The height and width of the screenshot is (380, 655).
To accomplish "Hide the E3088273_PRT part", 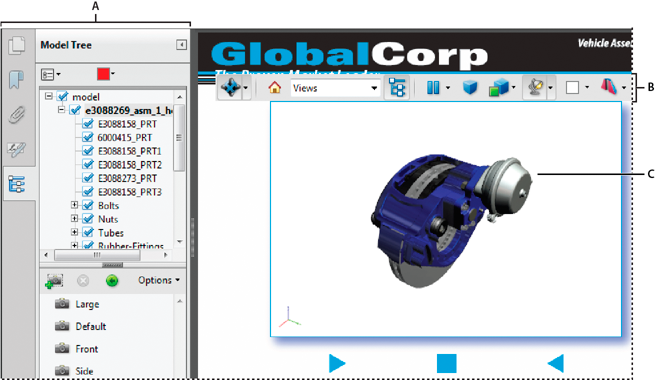I will point(88,178).
